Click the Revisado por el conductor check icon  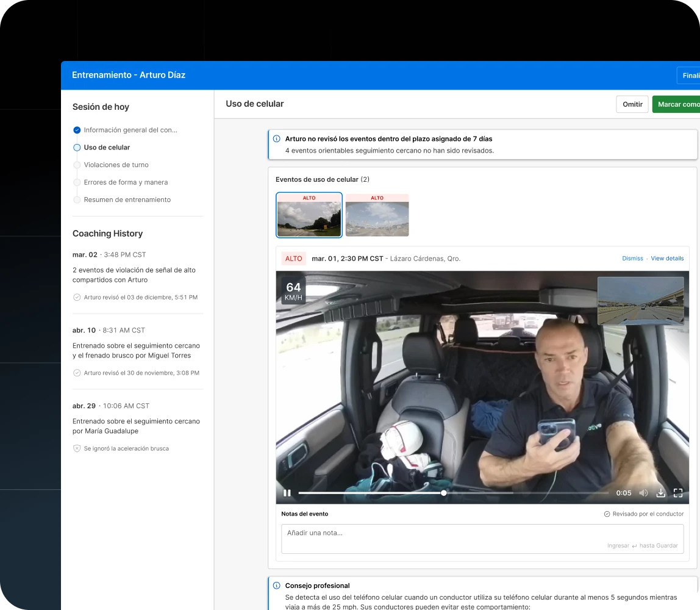click(x=607, y=514)
